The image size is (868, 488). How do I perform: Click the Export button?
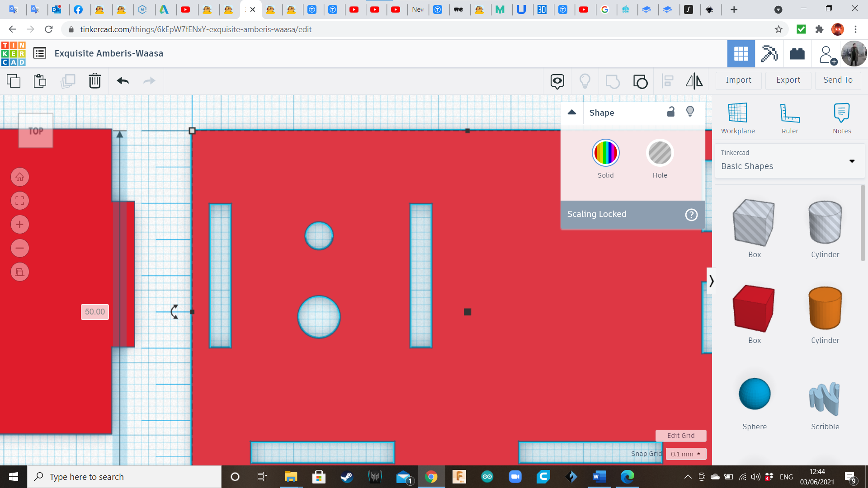pyautogui.click(x=788, y=80)
